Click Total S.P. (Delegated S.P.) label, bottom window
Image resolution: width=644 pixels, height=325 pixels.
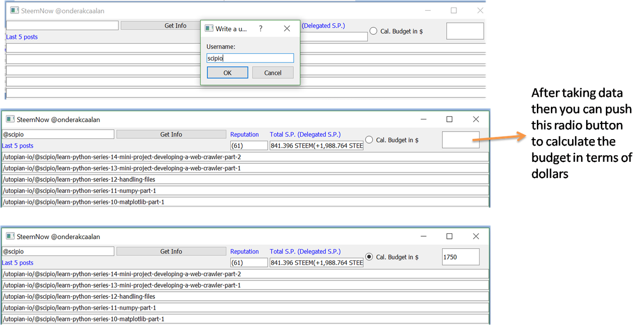[305, 251]
